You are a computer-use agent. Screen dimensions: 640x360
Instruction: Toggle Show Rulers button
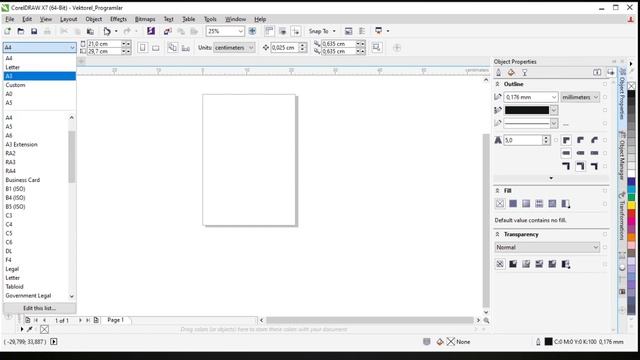tap(269, 31)
